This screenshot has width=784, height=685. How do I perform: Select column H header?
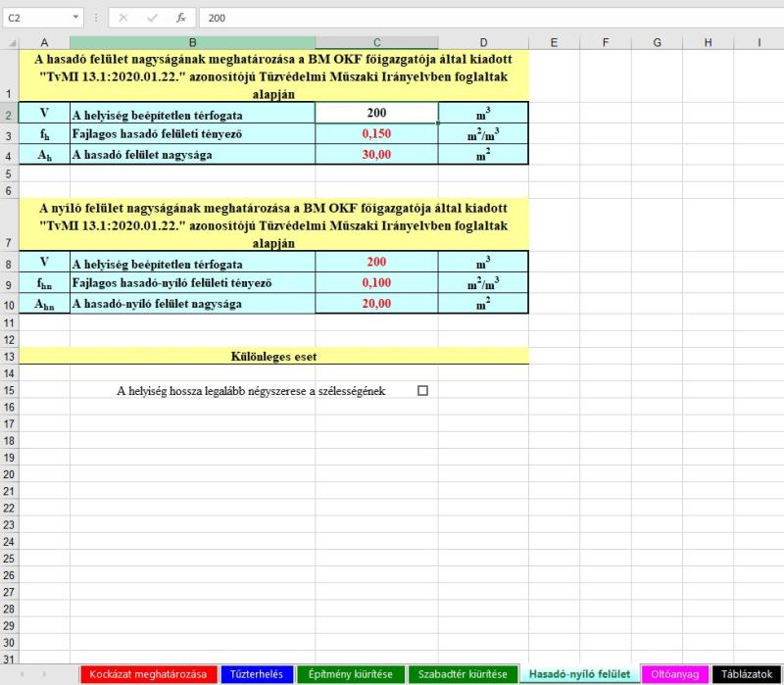pos(708,43)
